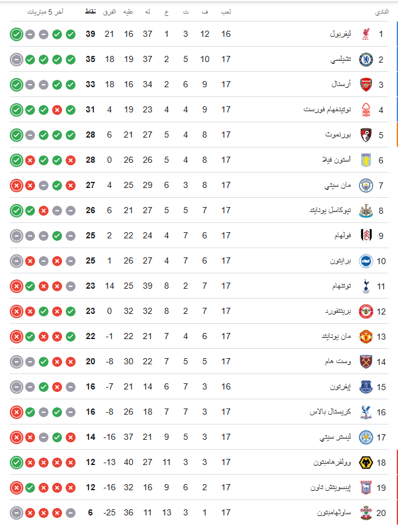This screenshot has width=398, height=532.
Task: Open the Everton club badge
Action: pos(365,387)
